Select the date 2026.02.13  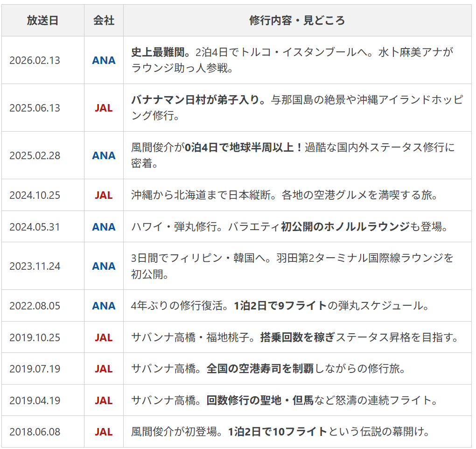coord(35,60)
